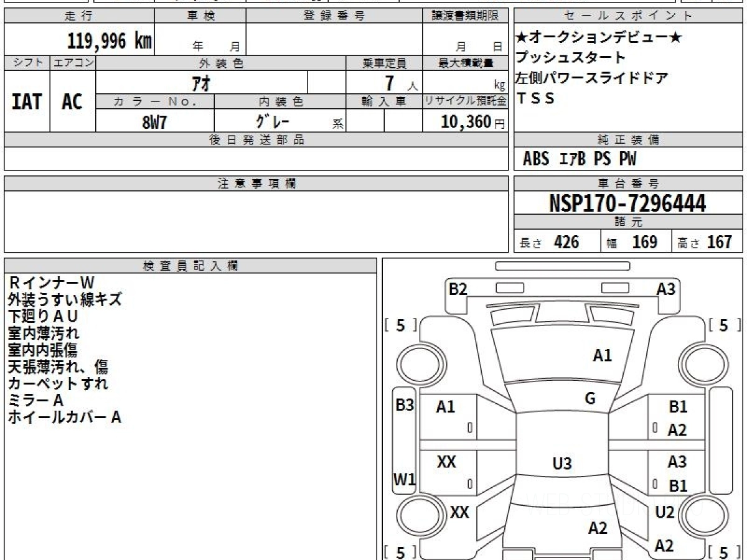Screen dimensions: 747x560
Task: Select the inspector note RインナーW
Action: coord(51,283)
